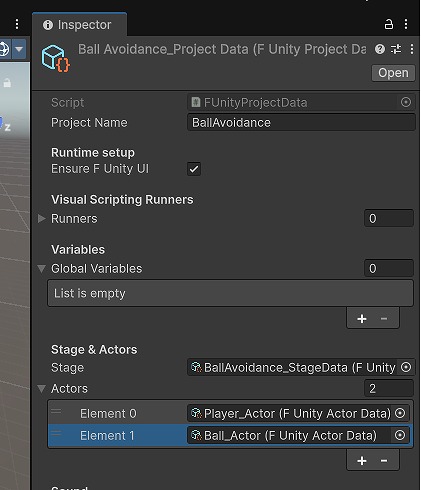421x490 pixels.
Task: Pick script with object selector circle
Action: [406, 102]
